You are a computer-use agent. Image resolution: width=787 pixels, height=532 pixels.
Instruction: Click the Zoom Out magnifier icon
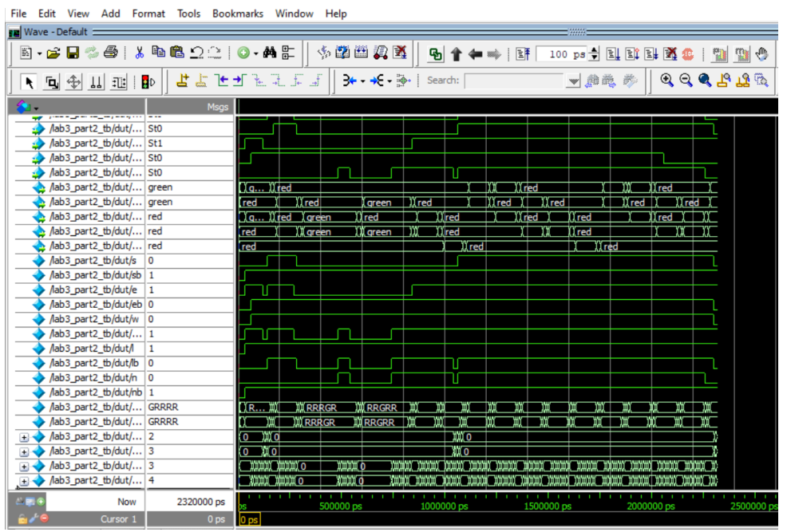tap(686, 81)
